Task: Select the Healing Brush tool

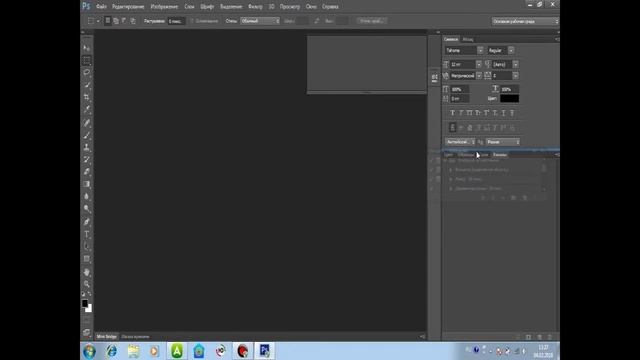Action: 87,123
